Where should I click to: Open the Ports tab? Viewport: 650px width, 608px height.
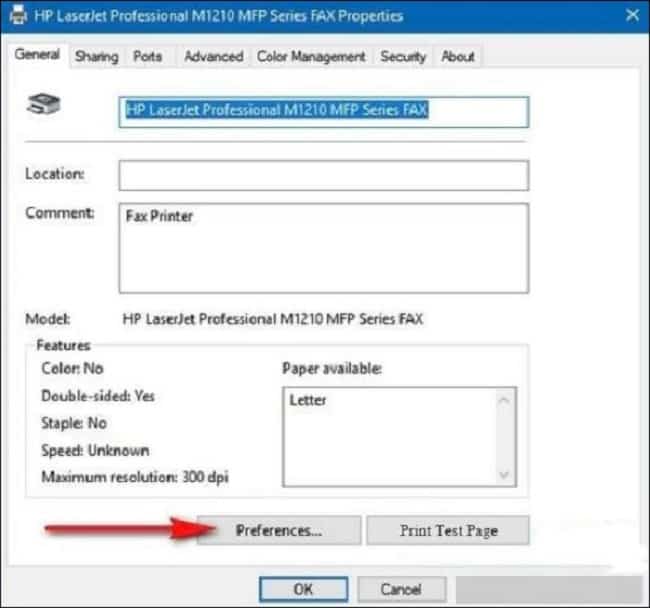click(x=147, y=56)
